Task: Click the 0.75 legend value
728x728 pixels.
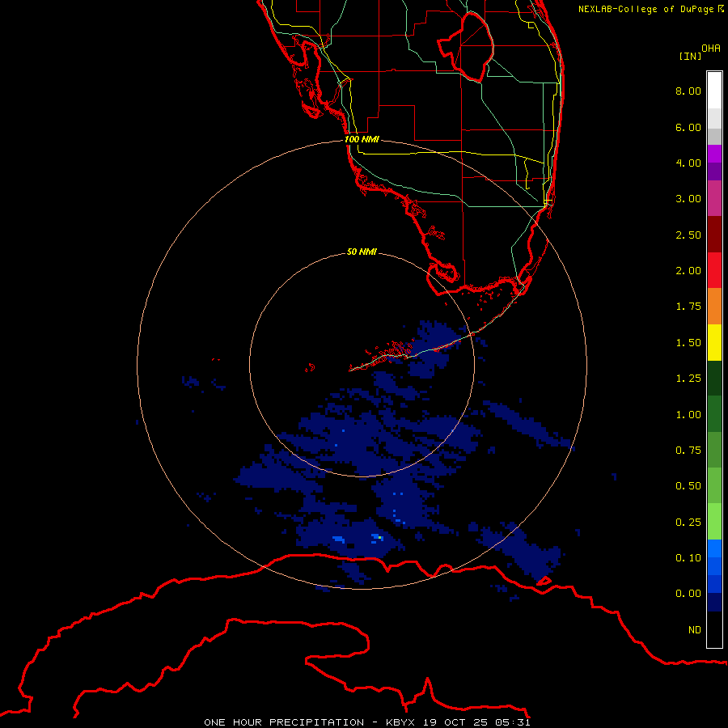Action: coord(688,451)
